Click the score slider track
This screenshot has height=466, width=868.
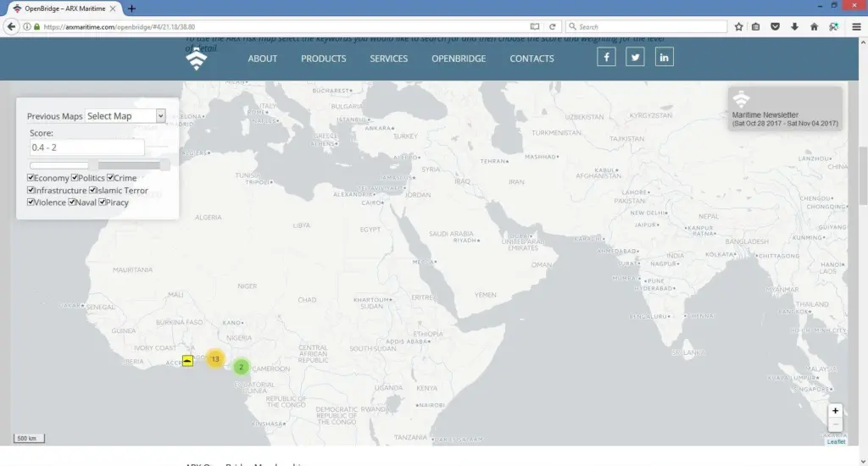tap(98, 165)
